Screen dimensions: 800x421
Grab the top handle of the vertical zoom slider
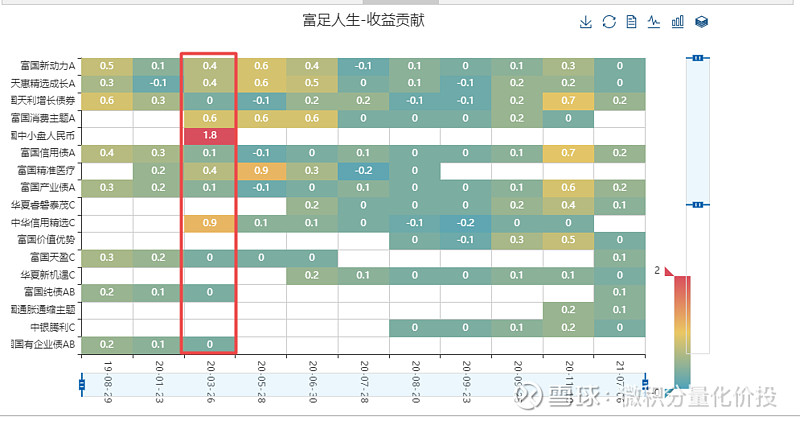697,58
